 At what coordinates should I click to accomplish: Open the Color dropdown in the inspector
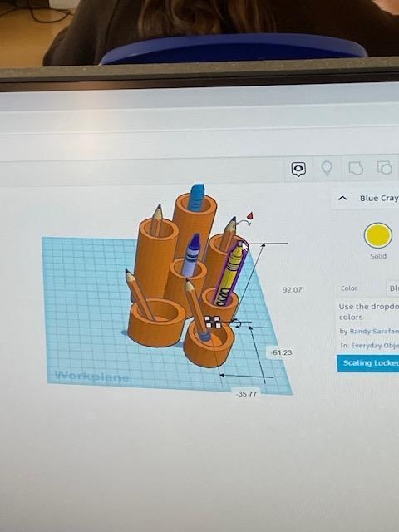[392, 288]
